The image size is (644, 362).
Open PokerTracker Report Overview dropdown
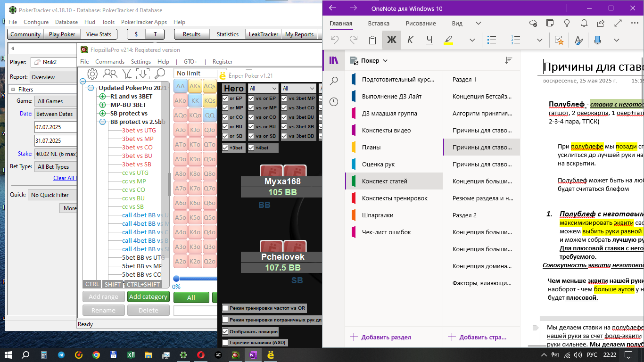click(x=53, y=77)
